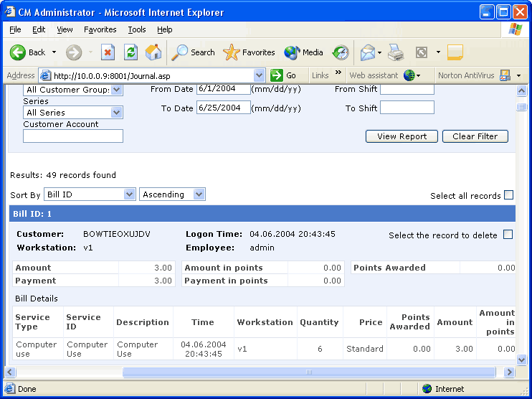Click the vertical scroll down arrow
Image resolution: width=532 pixels, height=399 pixels.
(521, 360)
